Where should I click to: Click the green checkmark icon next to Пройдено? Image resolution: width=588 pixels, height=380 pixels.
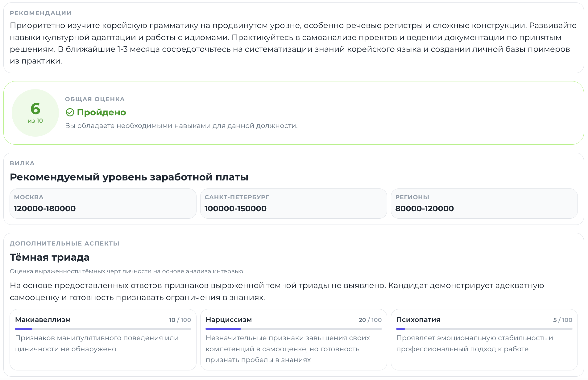click(x=70, y=113)
